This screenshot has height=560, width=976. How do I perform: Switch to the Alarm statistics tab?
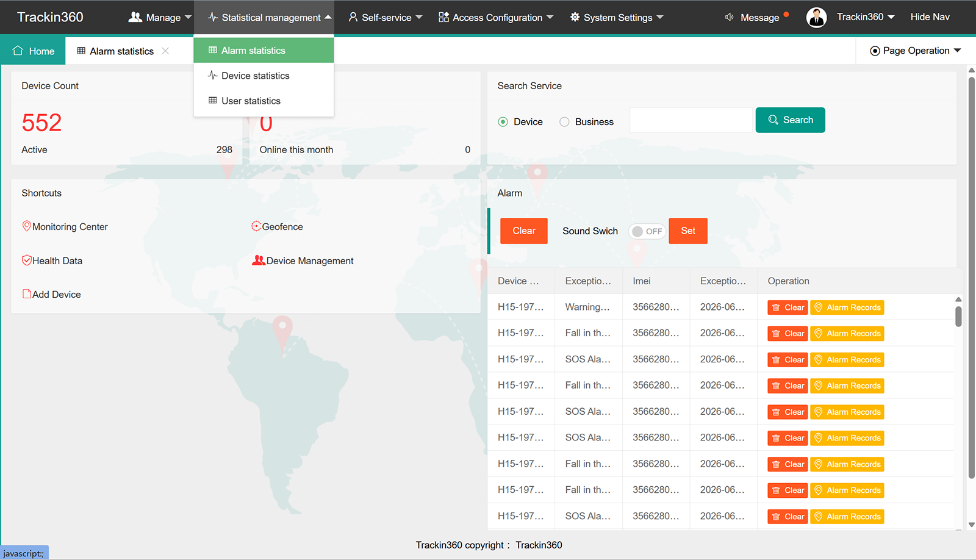click(x=121, y=51)
